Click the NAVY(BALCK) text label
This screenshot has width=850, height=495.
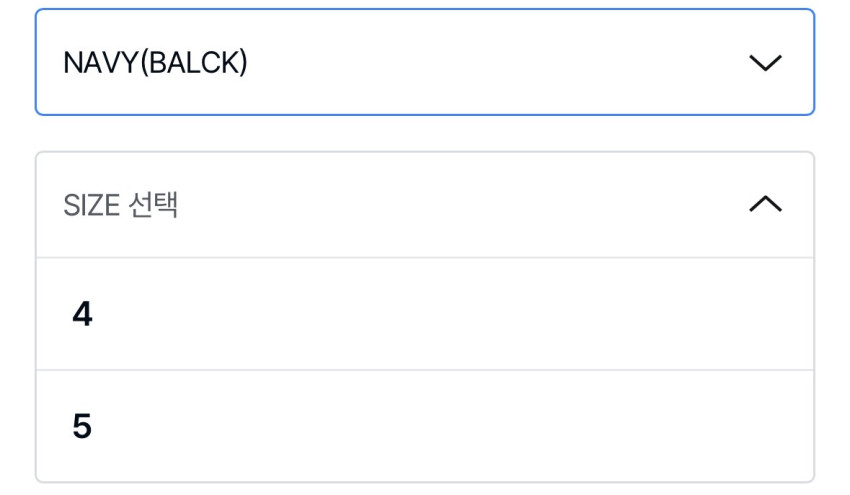155,63
